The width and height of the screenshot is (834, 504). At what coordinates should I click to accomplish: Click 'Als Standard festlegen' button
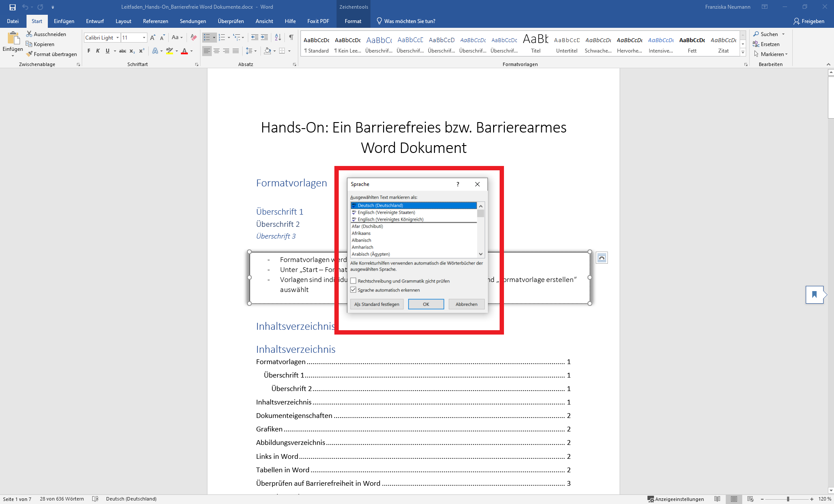point(377,304)
